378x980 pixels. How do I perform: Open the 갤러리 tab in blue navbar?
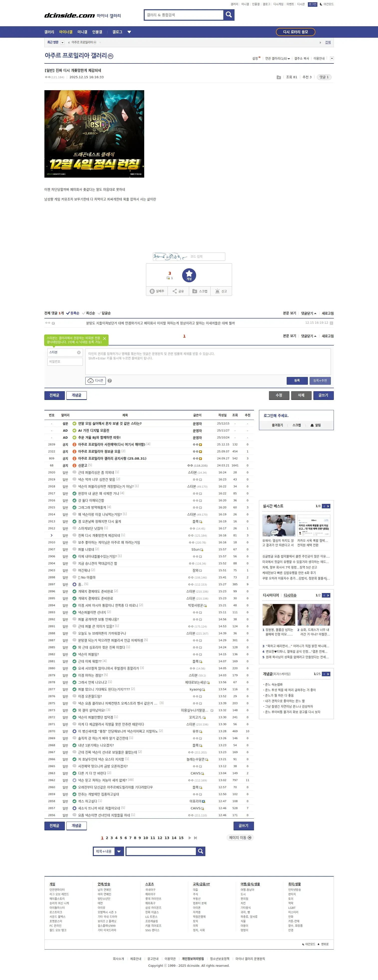pyautogui.click(x=49, y=32)
